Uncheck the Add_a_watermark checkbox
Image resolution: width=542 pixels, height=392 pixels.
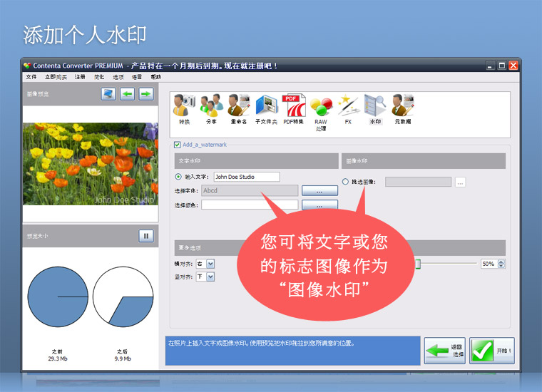tap(178, 144)
